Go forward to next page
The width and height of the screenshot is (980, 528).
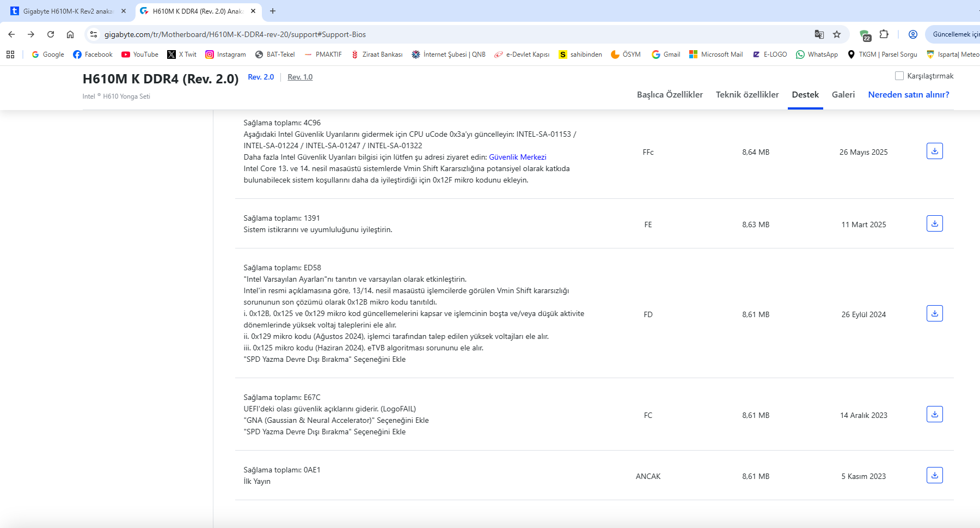tap(31, 34)
